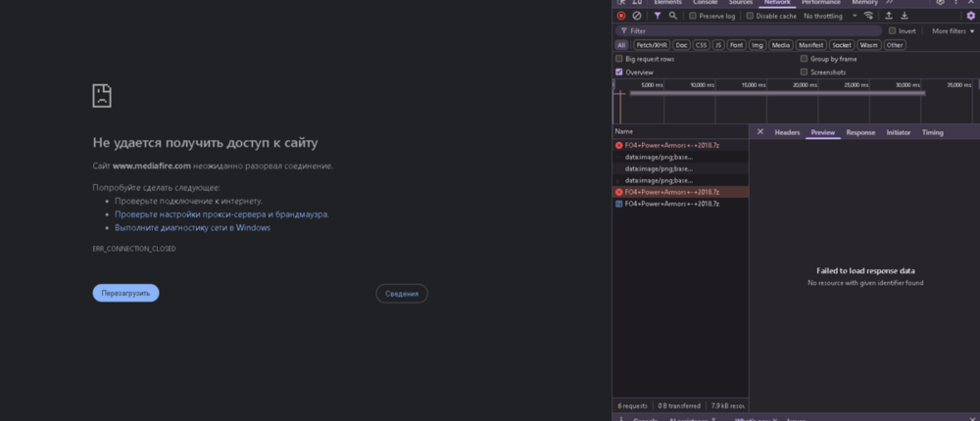Close request details pane with X
The width and height of the screenshot is (980, 421).
760,132
